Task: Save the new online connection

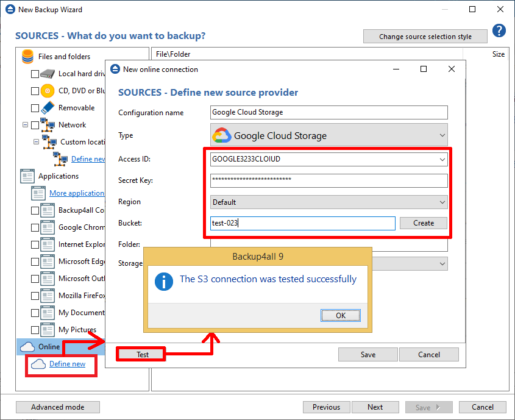Action: (x=368, y=355)
